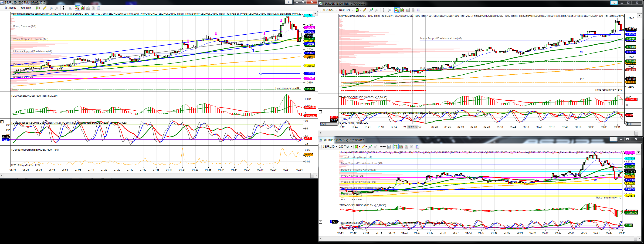
Task: Click Zoom In icon on 600 Tick chart
Action: coord(52,8)
